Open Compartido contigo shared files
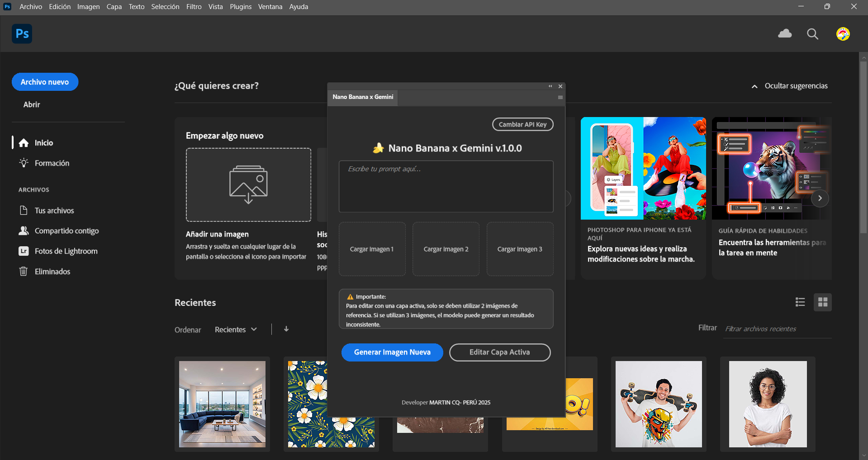This screenshot has width=868, height=460. point(58,231)
